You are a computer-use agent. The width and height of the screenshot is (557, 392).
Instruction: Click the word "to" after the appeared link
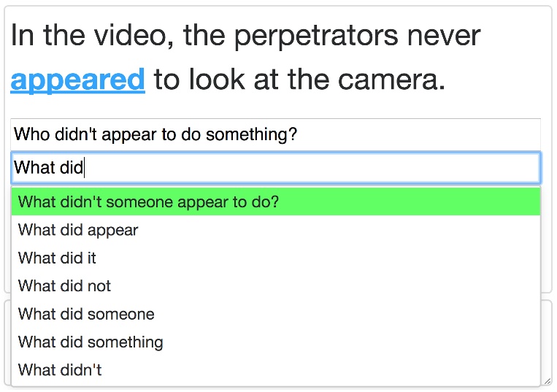point(167,80)
